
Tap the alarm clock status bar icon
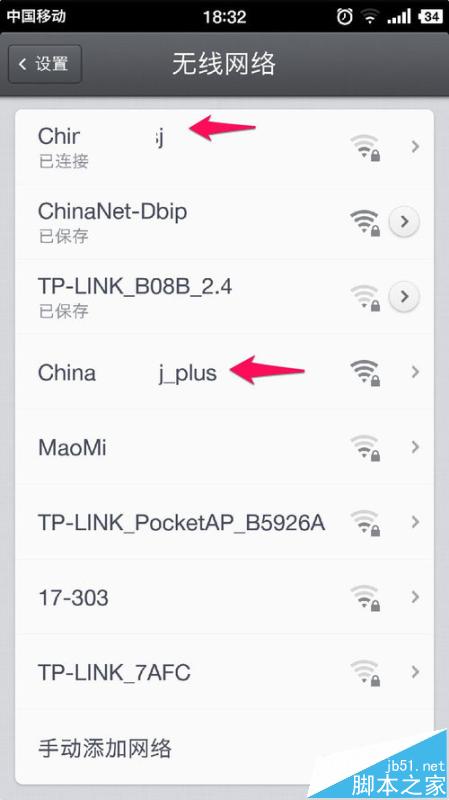pyautogui.click(x=344, y=17)
